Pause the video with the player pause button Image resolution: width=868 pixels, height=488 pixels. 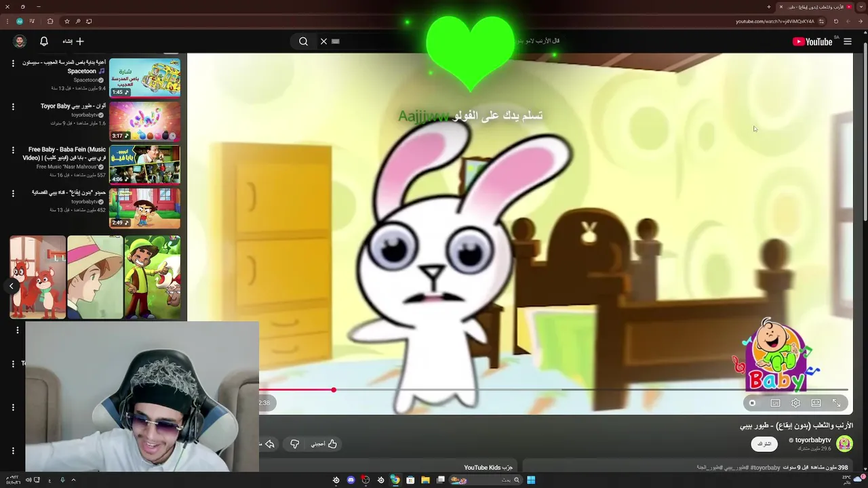[752, 403]
